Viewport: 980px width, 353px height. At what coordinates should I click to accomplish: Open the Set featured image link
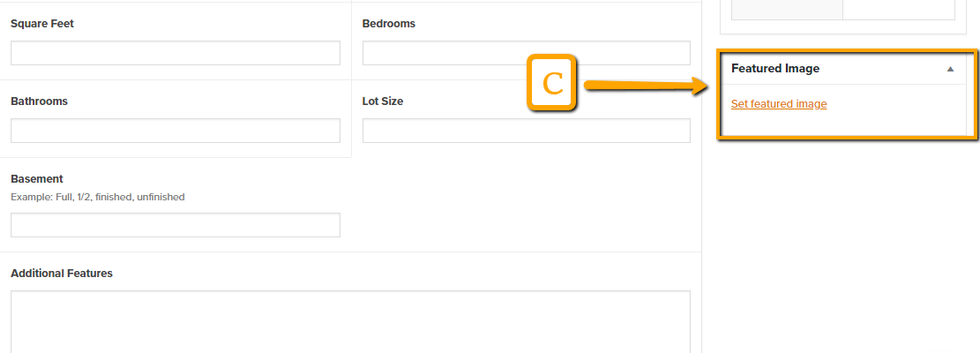pos(779,104)
